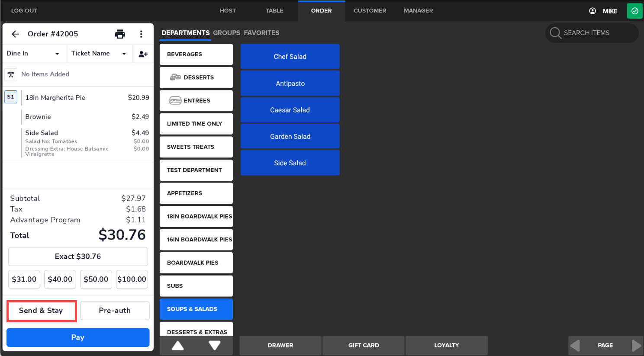
Task: Click the table icon beside No Items Added
Action: click(x=11, y=74)
